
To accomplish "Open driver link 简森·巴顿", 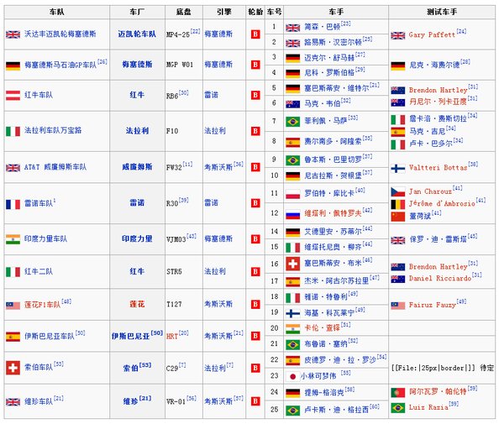I will [323, 27].
